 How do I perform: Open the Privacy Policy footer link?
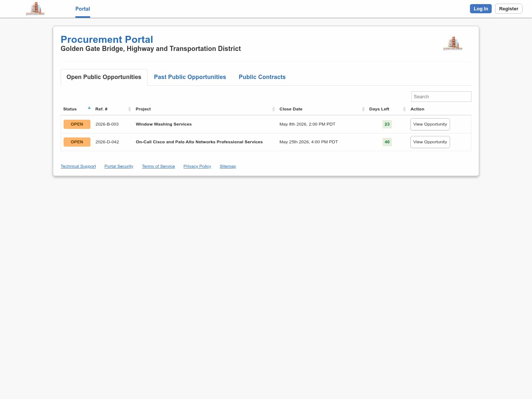[x=197, y=166]
